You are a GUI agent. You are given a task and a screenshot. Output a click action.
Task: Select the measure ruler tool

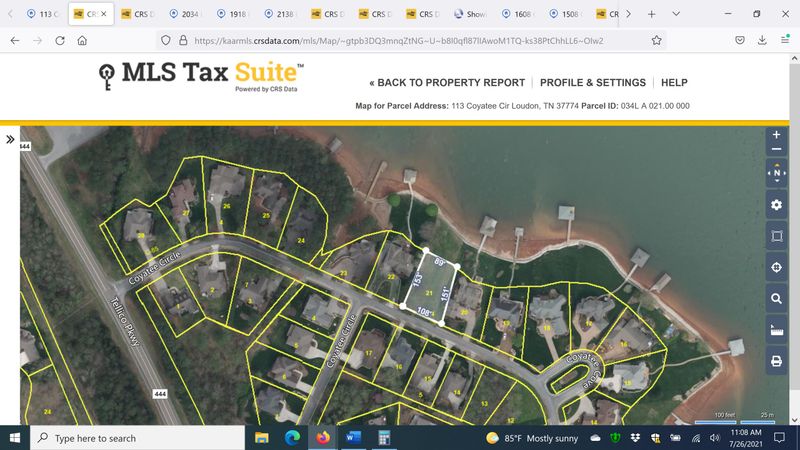click(777, 330)
